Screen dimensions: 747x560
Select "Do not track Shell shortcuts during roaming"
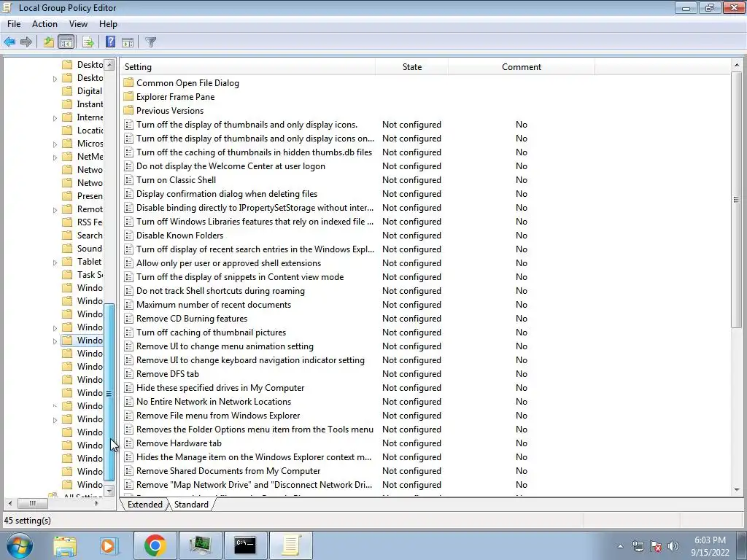click(220, 291)
